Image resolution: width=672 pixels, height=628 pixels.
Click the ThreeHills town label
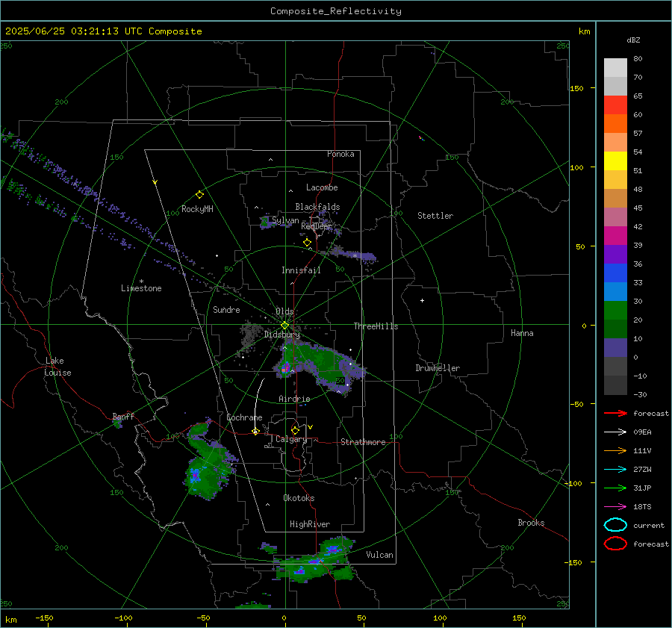376,326
